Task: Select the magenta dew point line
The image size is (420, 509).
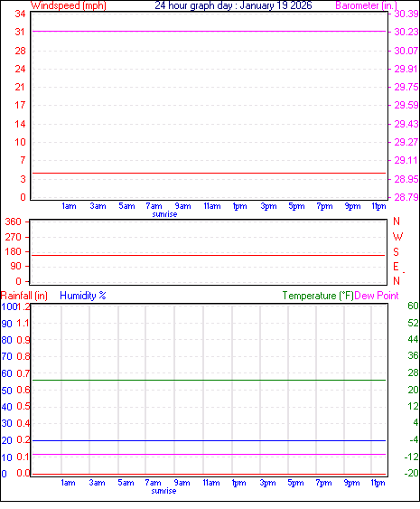Action: point(210,454)
